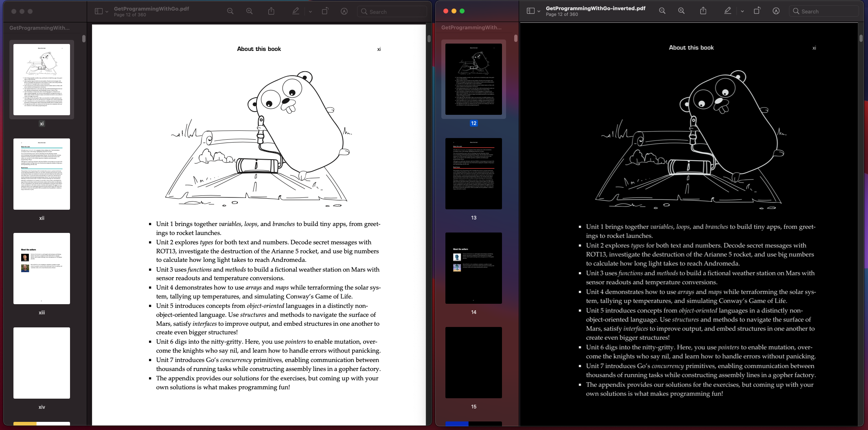Viewport: 868px width, 430px height.
Task: Open Share menu in left Preview window
Action: 272,11
